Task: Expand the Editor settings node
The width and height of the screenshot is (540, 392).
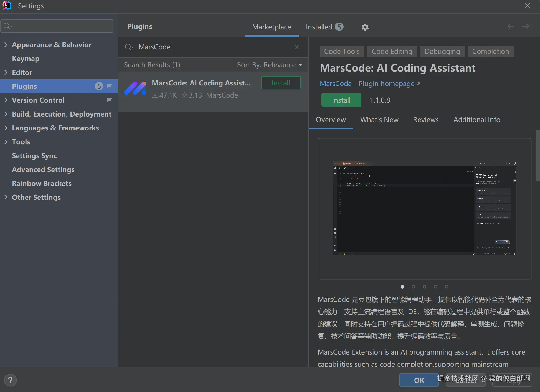Action: (6, 72)
